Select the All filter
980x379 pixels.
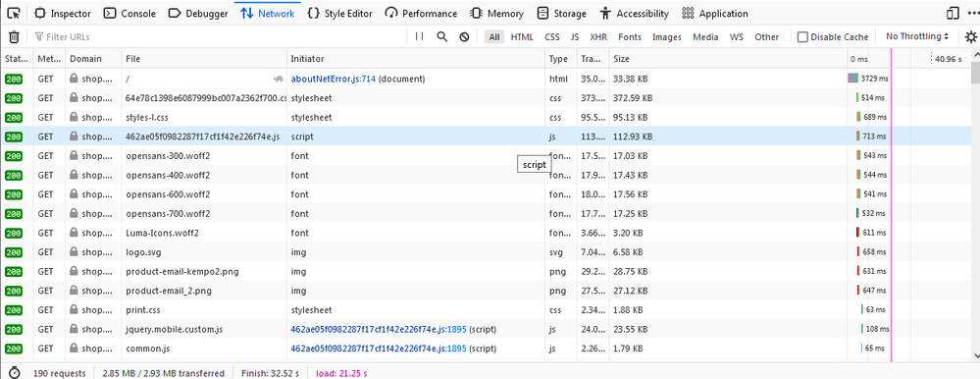coord(494,37)
